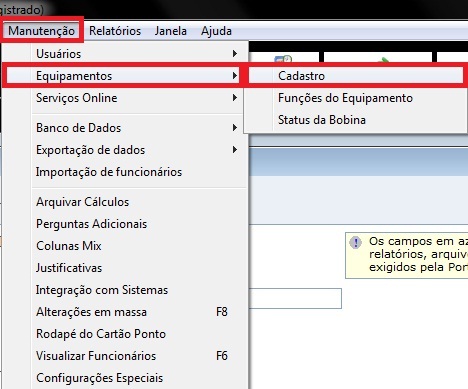Image resolution: width=468 pixels, height=389 pixels.
Task: Click the empty text field below the note
Action: click(x=295, y=298)
